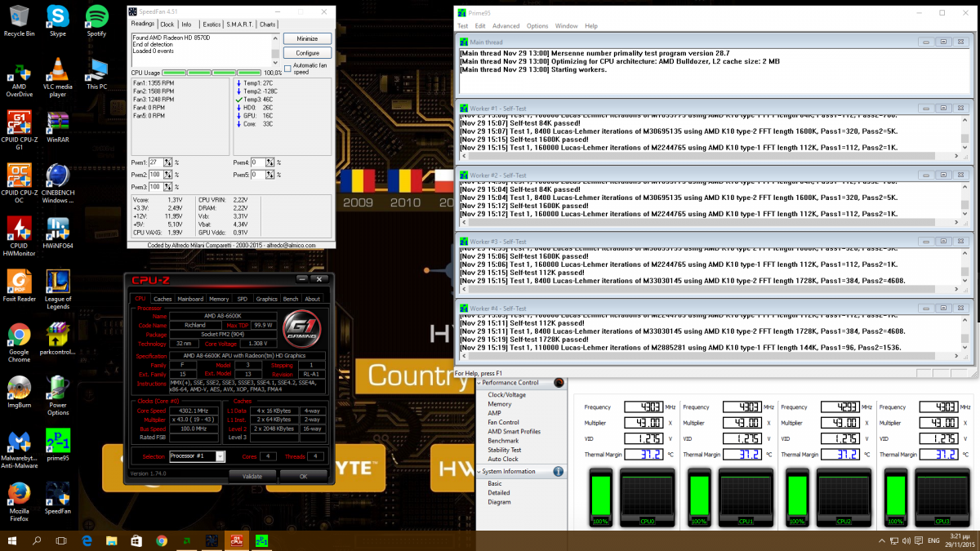Open the This PC desktop icon

click(96, 73)
